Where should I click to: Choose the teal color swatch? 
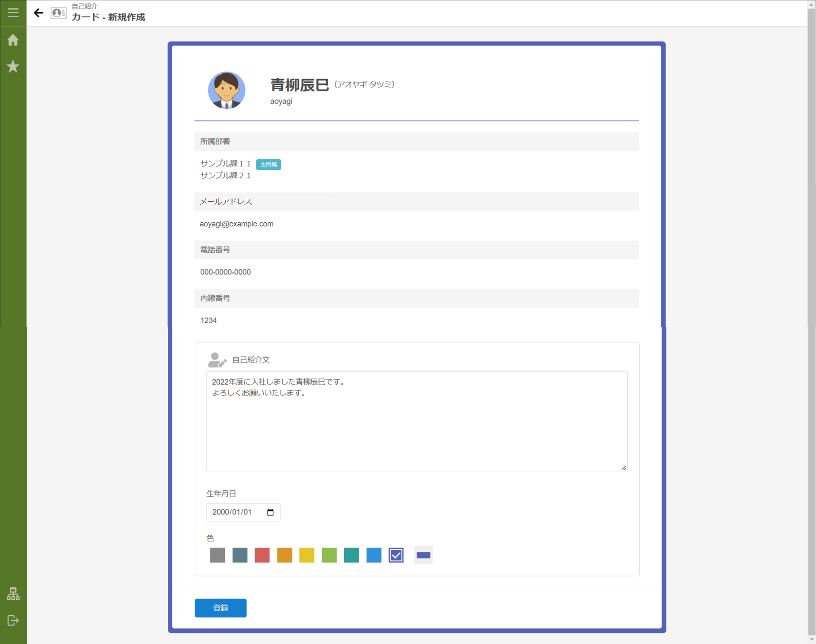pos(351,555)
